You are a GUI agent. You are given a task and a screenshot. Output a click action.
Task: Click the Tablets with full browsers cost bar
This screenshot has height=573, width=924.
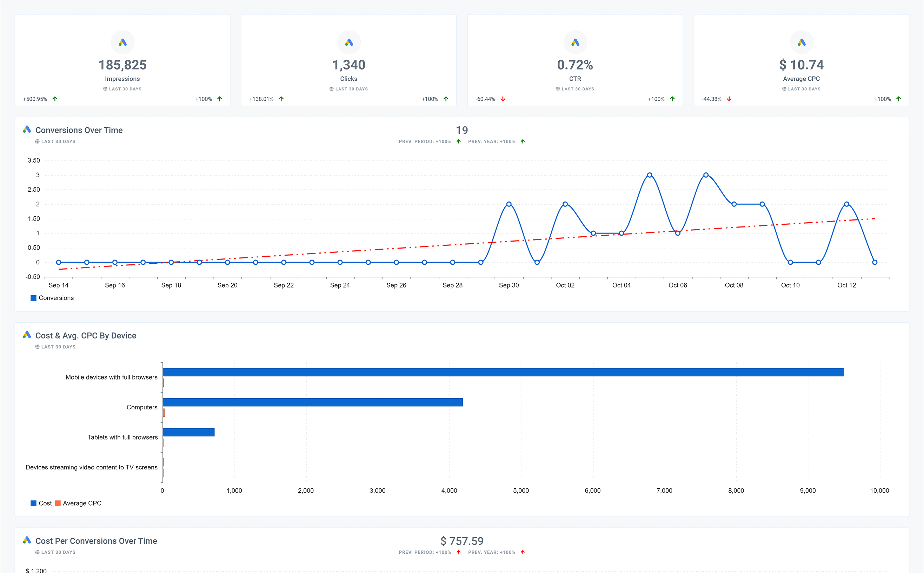tap(188, 432)
